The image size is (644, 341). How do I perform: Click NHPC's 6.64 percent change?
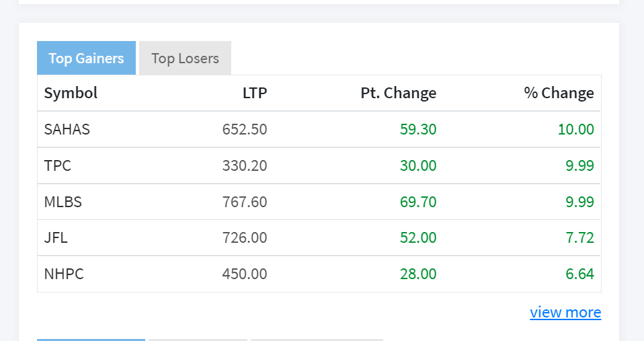coord(580,274)
